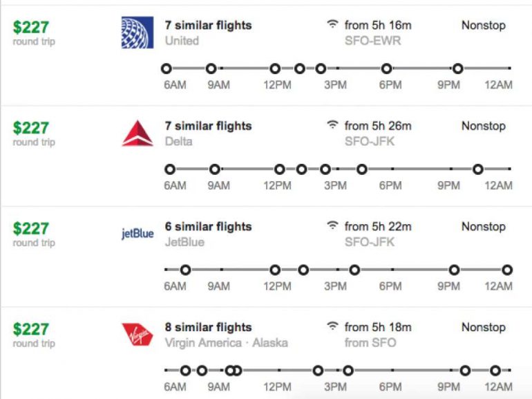Click the Wi-Fi icon on the United row

[333, 25]
